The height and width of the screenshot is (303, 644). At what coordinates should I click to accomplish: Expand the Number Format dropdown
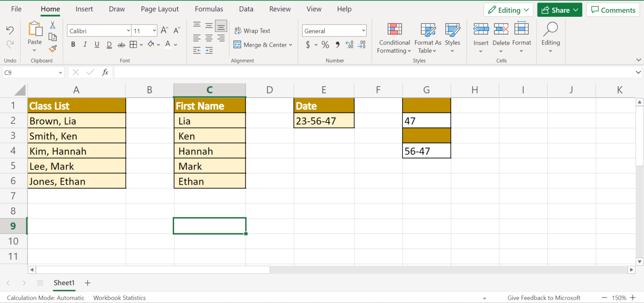(363, 30)
